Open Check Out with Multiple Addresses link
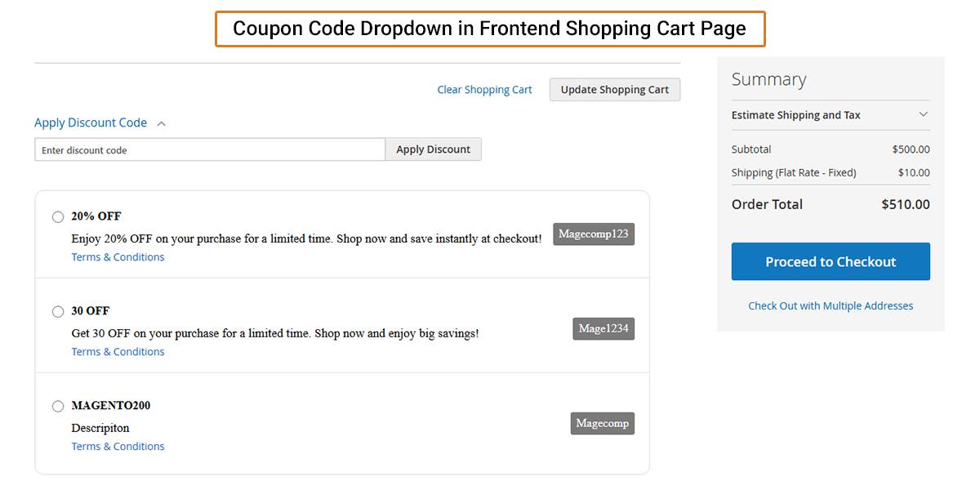This screenshot has width=980, height=490. pos(831,306)
